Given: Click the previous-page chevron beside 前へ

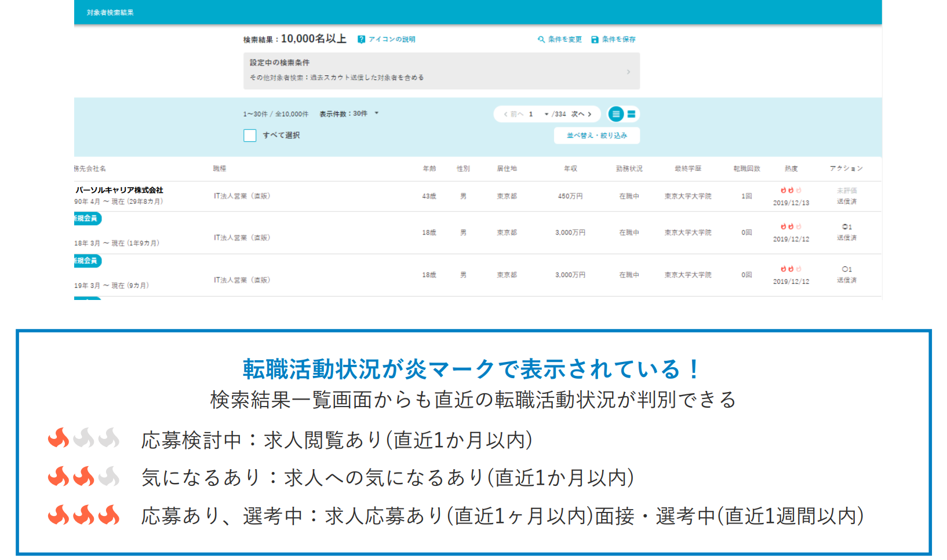Looking at the screenshot, I should point(505,114).
